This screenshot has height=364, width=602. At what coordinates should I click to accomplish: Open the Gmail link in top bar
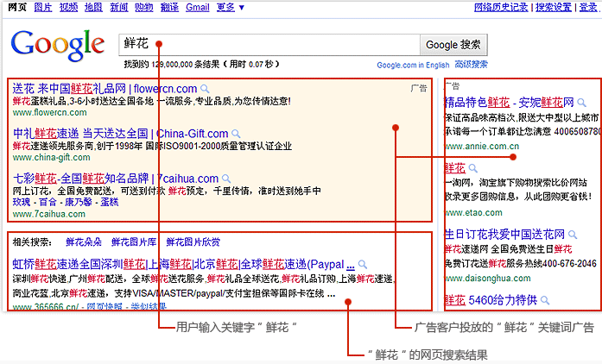click(x=198, y=8)
